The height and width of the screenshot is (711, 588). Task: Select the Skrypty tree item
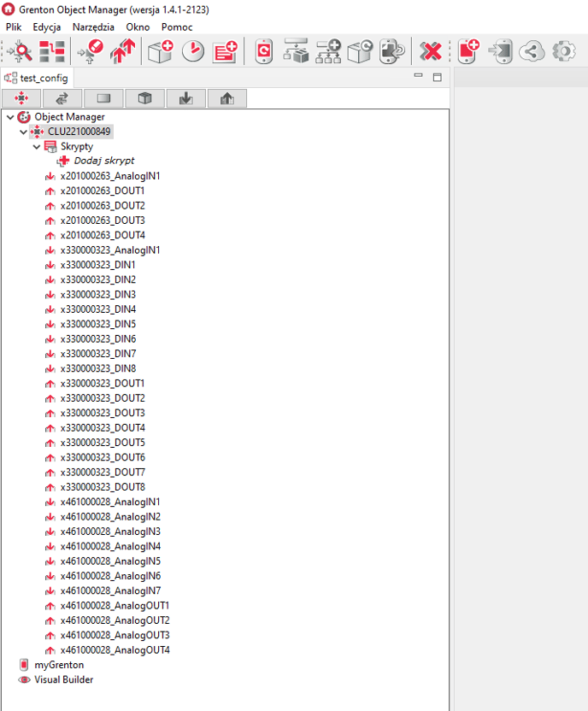click(77, 146)
